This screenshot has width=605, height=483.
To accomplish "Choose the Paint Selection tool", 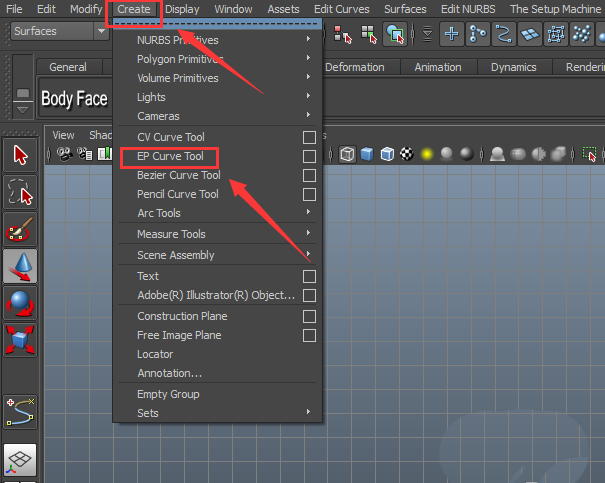I will coord(20,229).
